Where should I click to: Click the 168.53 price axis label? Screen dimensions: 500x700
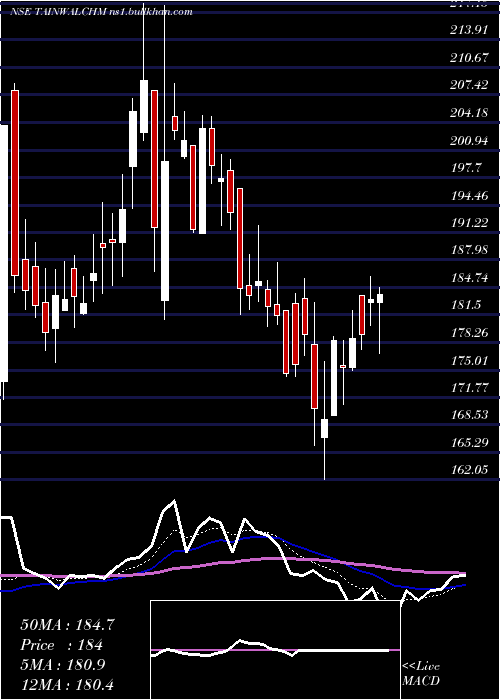(469, 415)
